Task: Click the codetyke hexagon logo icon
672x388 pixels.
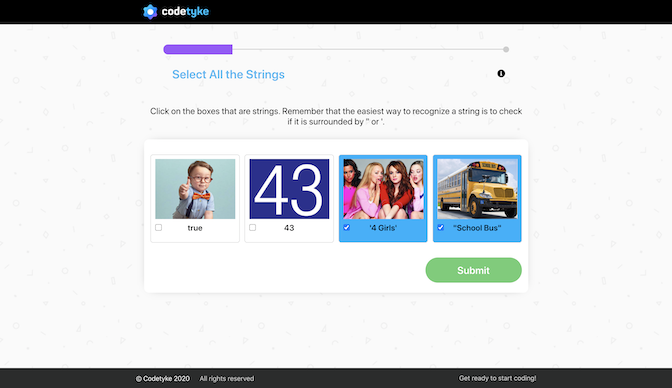Action: tap(150, 12)
